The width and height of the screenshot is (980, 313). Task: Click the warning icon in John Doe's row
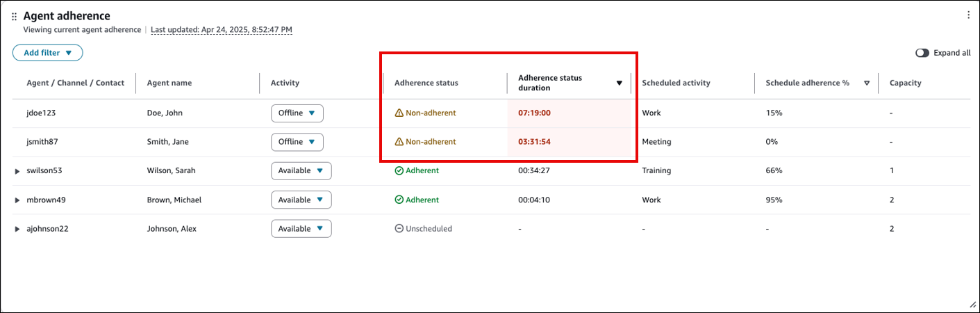coord(399,113)
